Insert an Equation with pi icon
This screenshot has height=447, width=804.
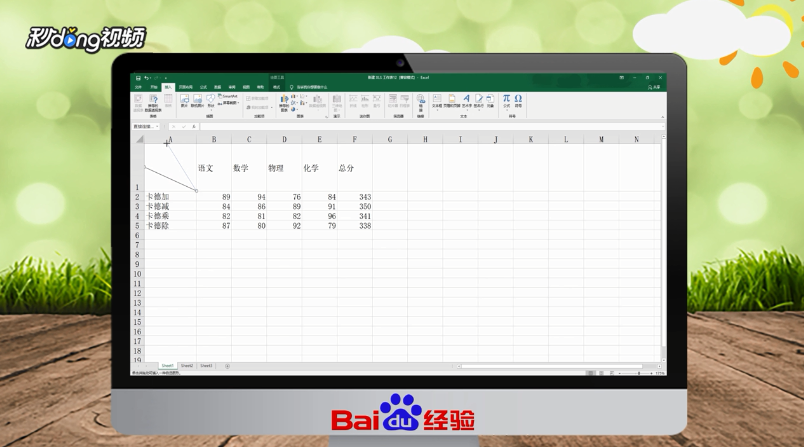click(507, 101)
